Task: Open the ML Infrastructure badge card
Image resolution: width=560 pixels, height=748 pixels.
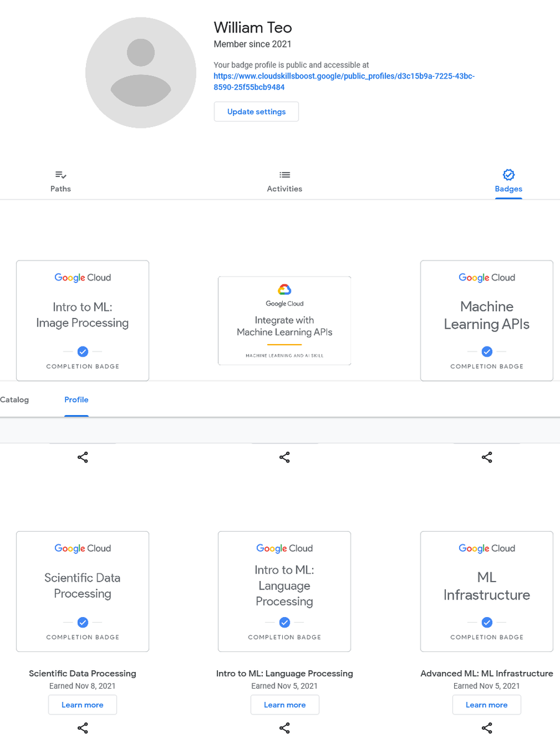Action: 486,592
